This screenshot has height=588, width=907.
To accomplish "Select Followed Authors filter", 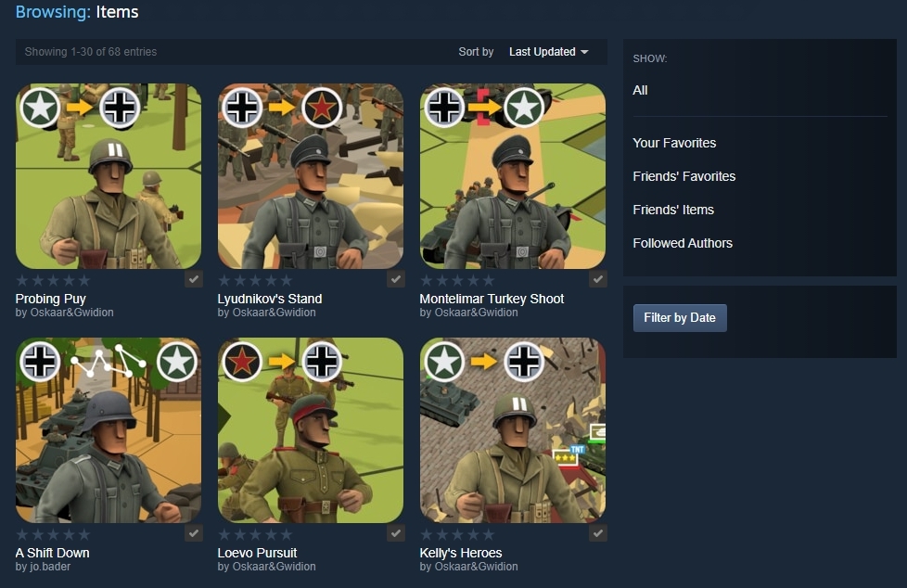I will point(682,244).
